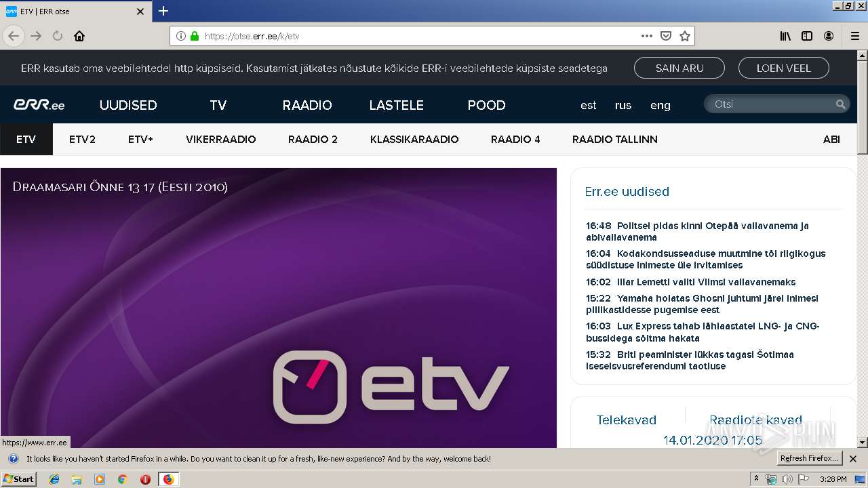This screenshot has height=488, width=868.
Task: Open the RAADIO menu
Action: point(307,105)
